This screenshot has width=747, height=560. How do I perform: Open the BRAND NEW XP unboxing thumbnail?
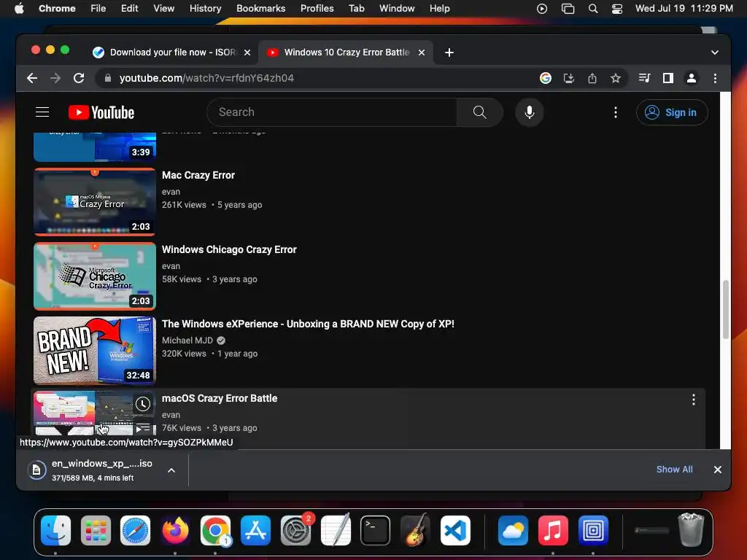tap(95, 351)
